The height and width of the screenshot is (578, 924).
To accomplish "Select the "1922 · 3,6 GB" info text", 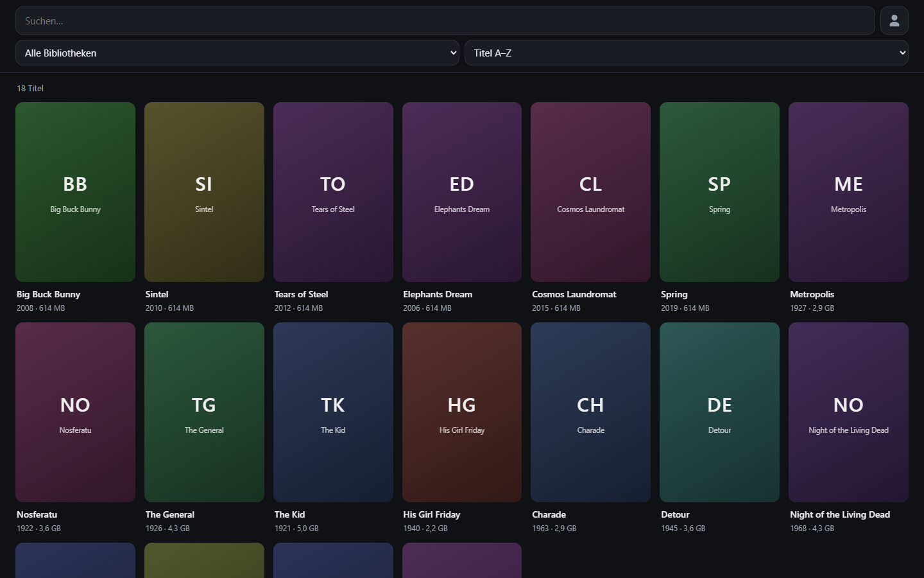I will point(38,529).
